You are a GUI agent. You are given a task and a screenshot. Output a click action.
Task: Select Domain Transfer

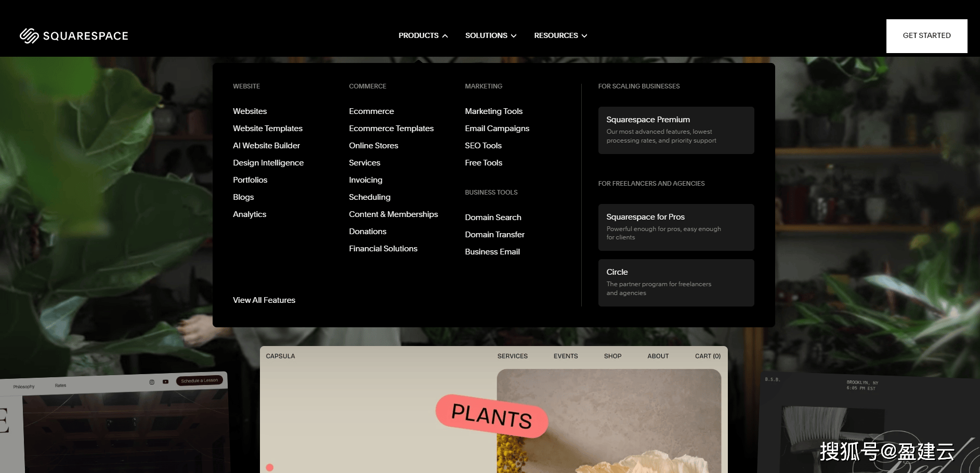495,235
